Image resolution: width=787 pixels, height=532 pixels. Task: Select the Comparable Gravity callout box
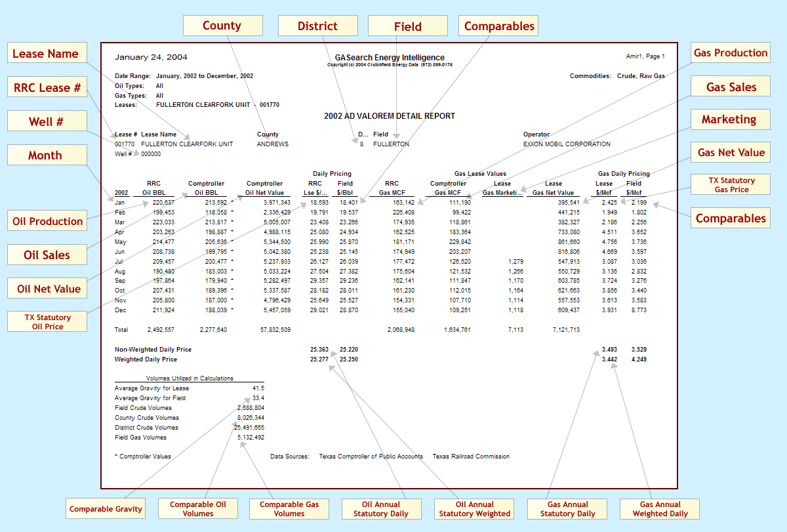[106, 509]
